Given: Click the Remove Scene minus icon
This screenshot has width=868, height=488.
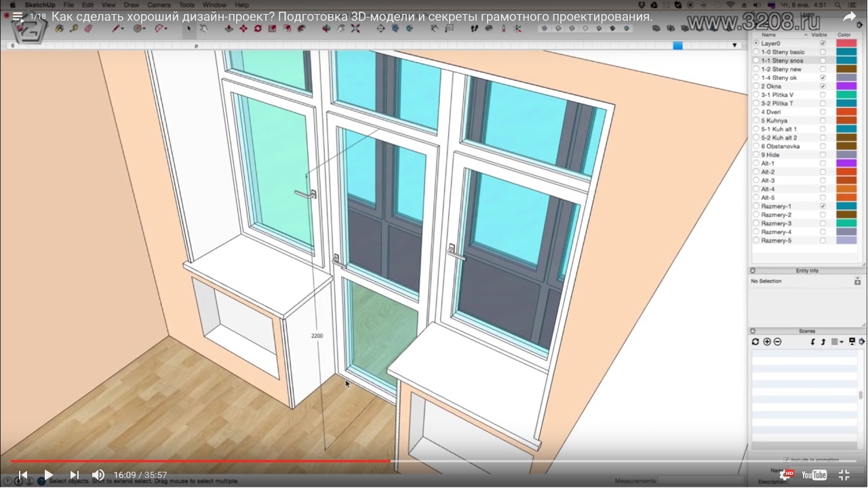Looking at the screenshot, I should pos(777,342).
